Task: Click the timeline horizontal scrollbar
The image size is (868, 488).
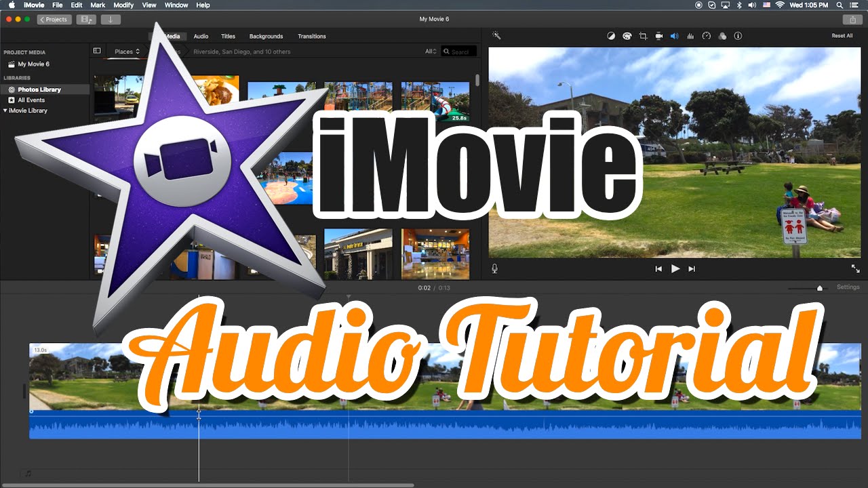Action: (x=208, y=485)
